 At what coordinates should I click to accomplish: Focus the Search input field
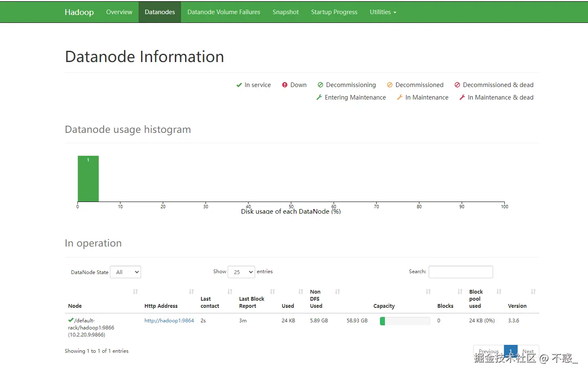(x=461, y=272)
